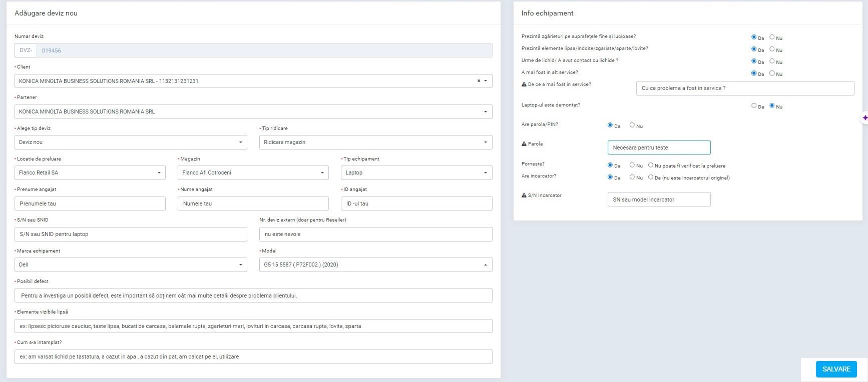Click the De ce a mai fost in service field

744,88
